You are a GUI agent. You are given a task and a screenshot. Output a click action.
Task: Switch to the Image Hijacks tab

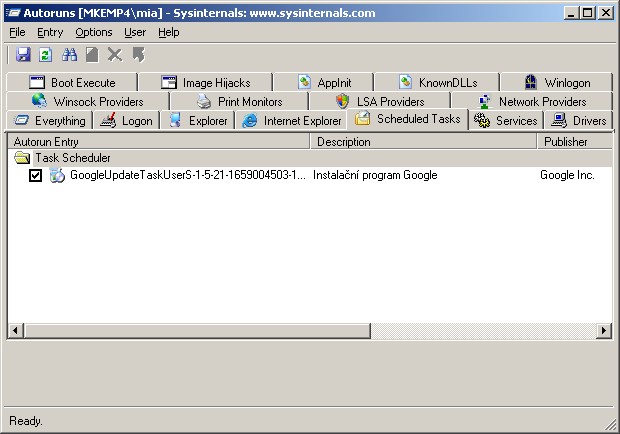(206, 83)
